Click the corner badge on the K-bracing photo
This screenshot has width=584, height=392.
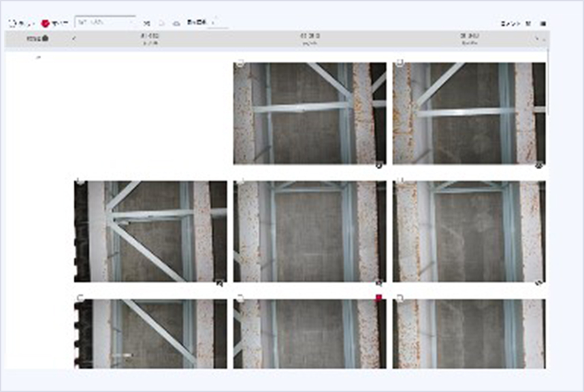point(219,284)
